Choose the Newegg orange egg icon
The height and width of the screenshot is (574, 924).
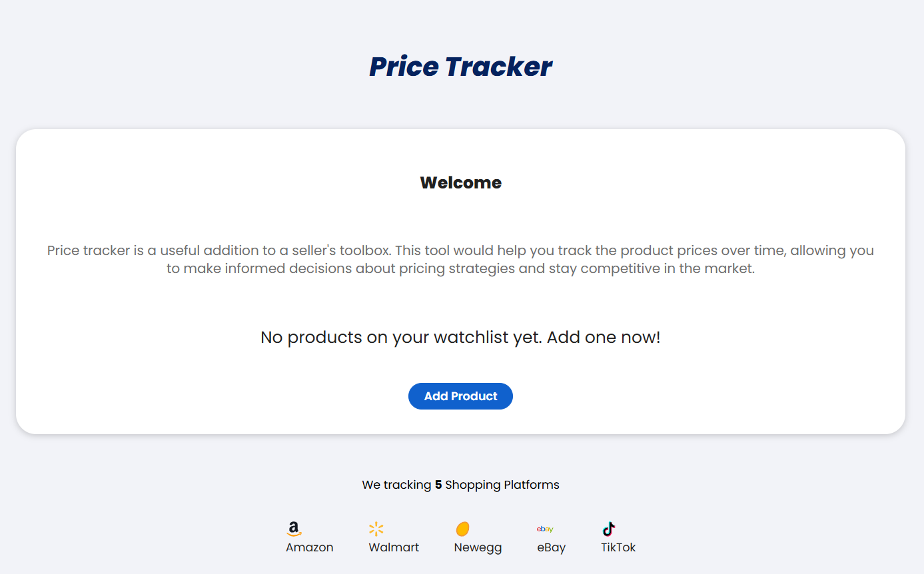coord(462,529)
